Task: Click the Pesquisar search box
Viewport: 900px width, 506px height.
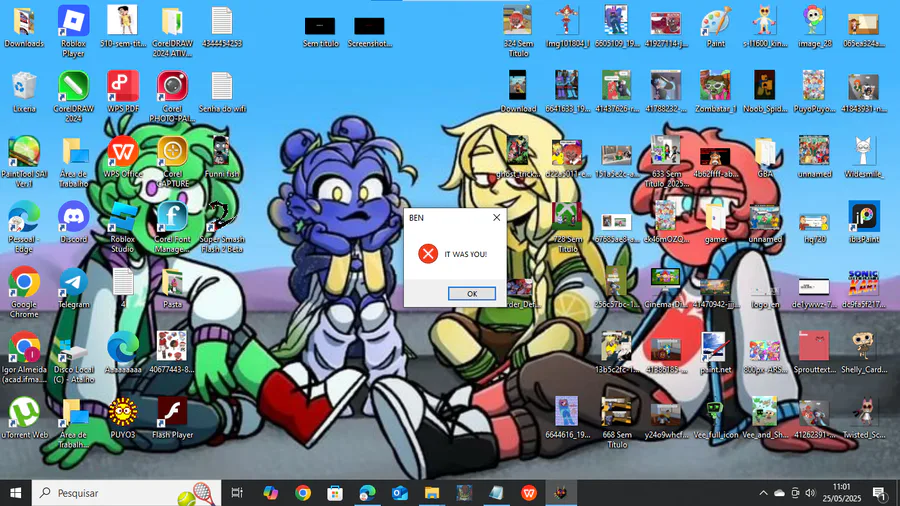Action: [126, 493]
